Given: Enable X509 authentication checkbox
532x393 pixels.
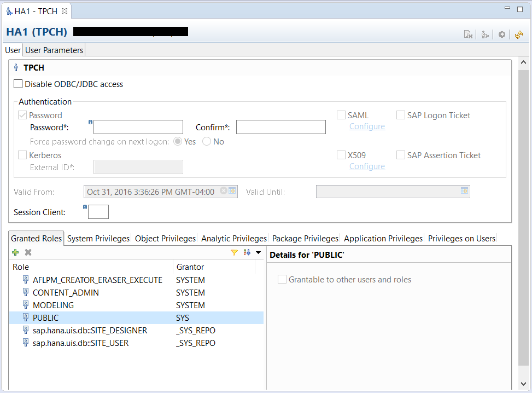Looking at the screenshot, I should point(341,155).
